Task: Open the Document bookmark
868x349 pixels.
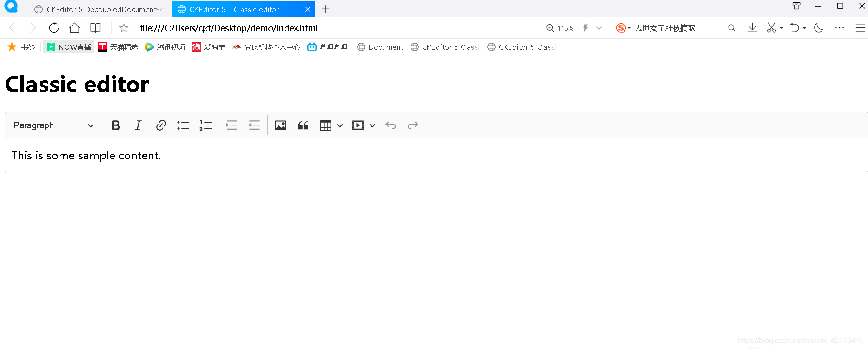Action: click(x=380, y=47)
